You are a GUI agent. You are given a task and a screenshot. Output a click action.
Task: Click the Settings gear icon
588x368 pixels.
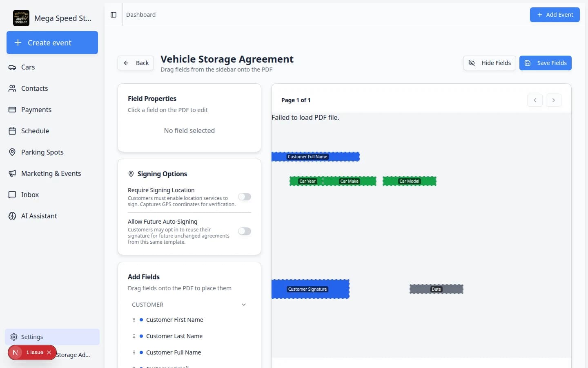(x=14, y=337)
